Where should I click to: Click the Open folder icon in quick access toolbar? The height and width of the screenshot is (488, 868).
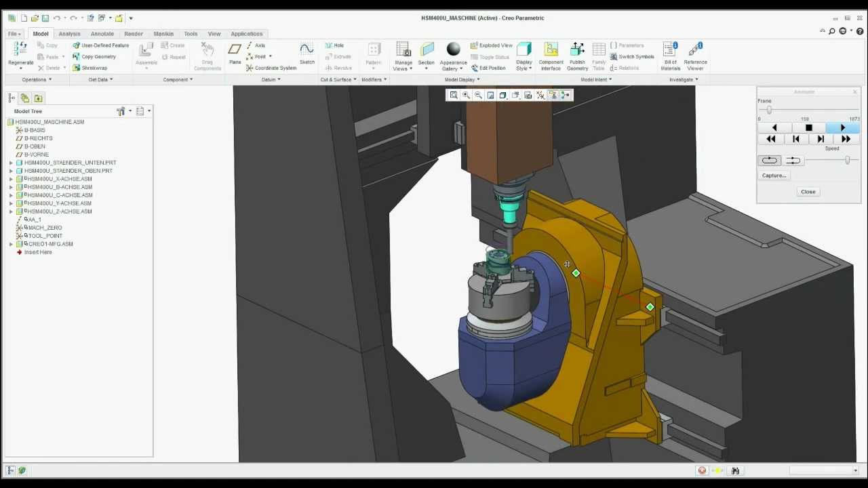click(34, 18)
